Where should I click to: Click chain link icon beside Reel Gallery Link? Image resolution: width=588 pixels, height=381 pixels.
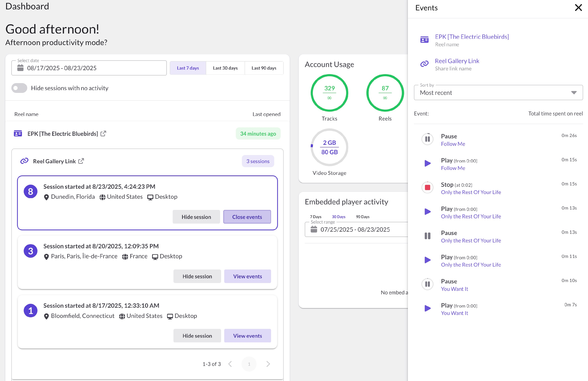click(24, 161)
